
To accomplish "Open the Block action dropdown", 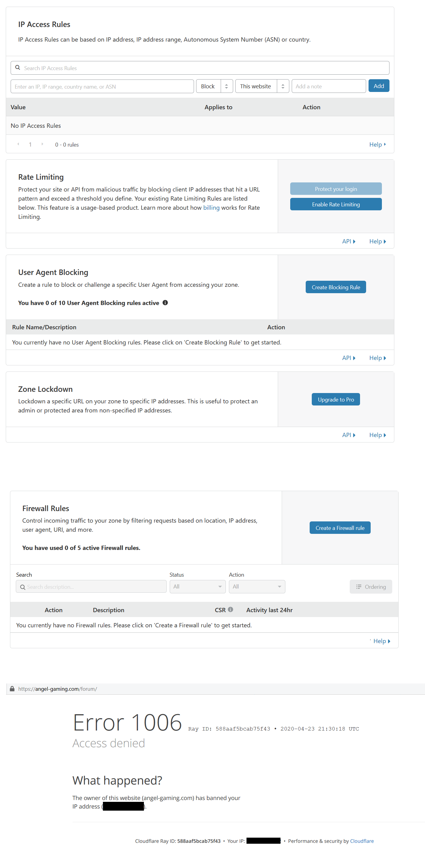I will (214, 86).
